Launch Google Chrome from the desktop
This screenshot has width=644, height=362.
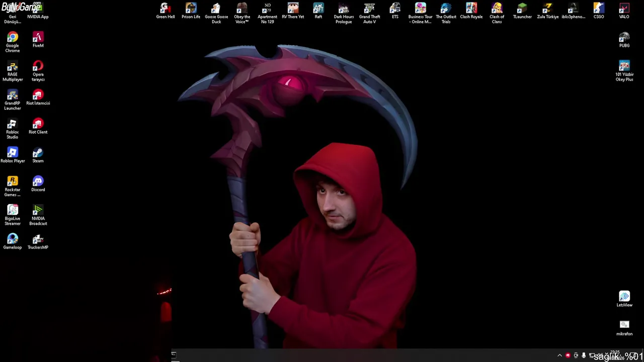click(13, 42)
